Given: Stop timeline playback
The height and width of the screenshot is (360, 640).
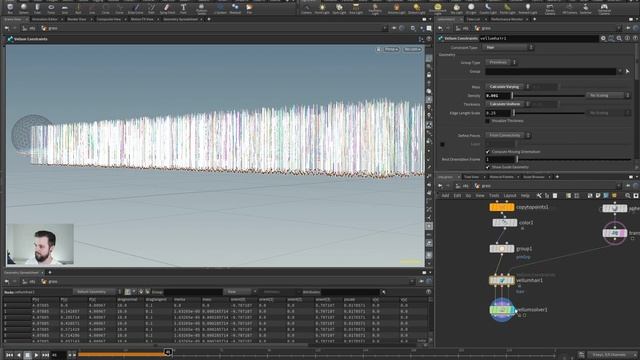Looking at the screenshot, I should (x=27, y=355).
